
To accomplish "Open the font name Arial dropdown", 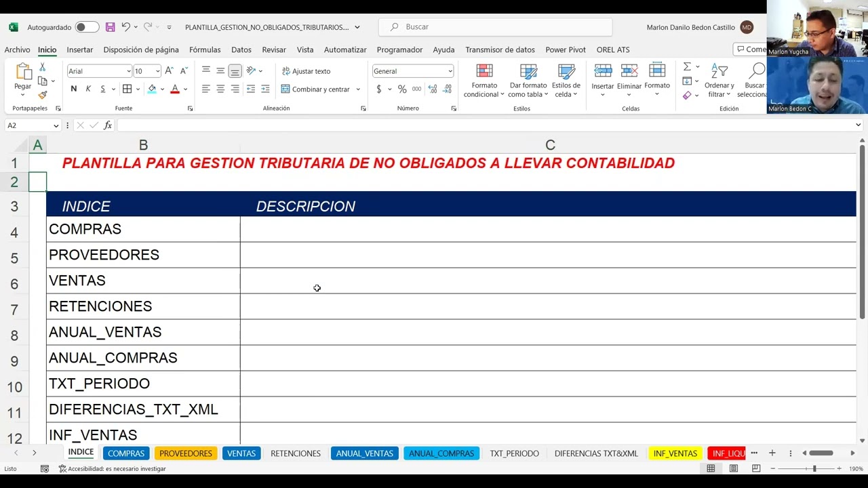I will click(x=129, y=71).
